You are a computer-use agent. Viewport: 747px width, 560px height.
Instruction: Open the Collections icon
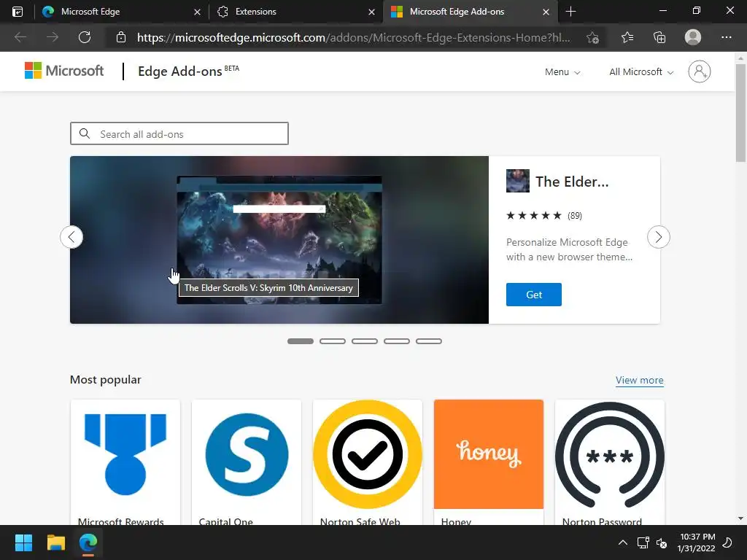(x=659, y=37)
